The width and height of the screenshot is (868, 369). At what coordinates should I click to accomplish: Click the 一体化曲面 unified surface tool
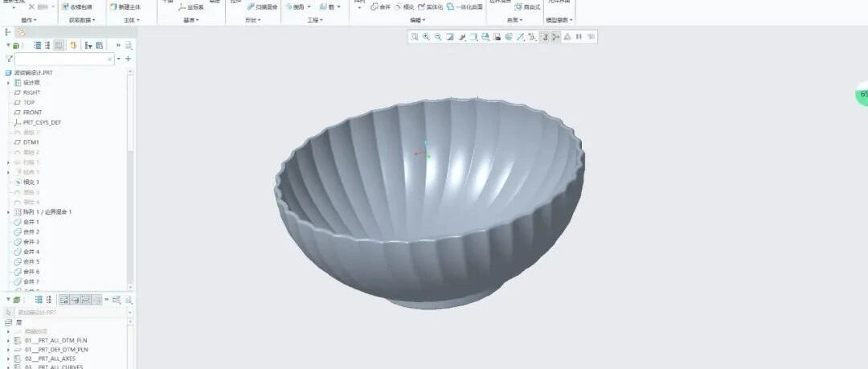pyautogui.click(x=465, y=6)
